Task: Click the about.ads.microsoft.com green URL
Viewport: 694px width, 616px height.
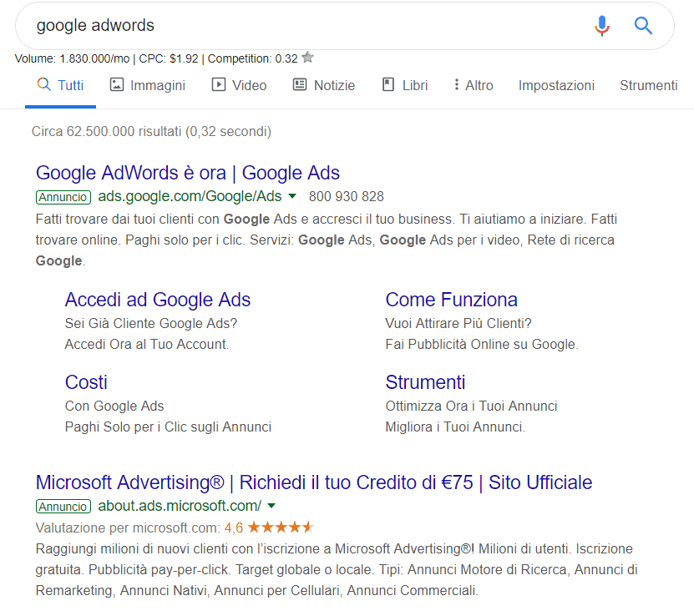Action: tap(180, 506)
